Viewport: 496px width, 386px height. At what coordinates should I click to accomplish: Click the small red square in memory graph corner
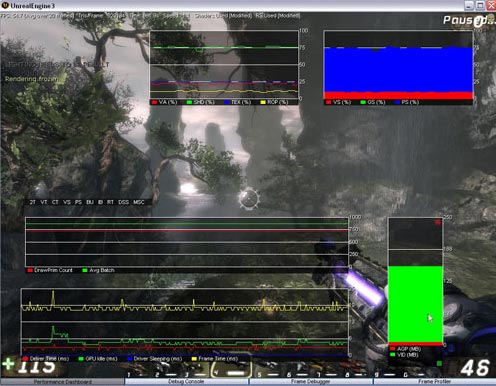click(438, 222)
